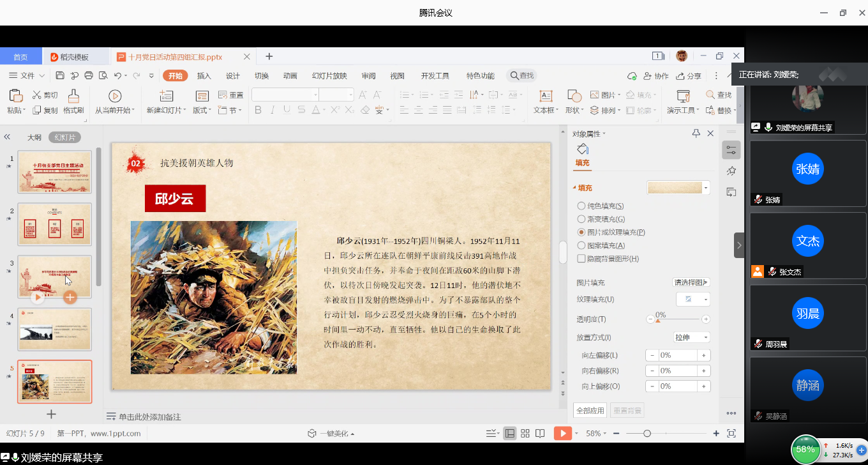Click the Find (查找) magnifier in ribbon

tap(710, 95)
